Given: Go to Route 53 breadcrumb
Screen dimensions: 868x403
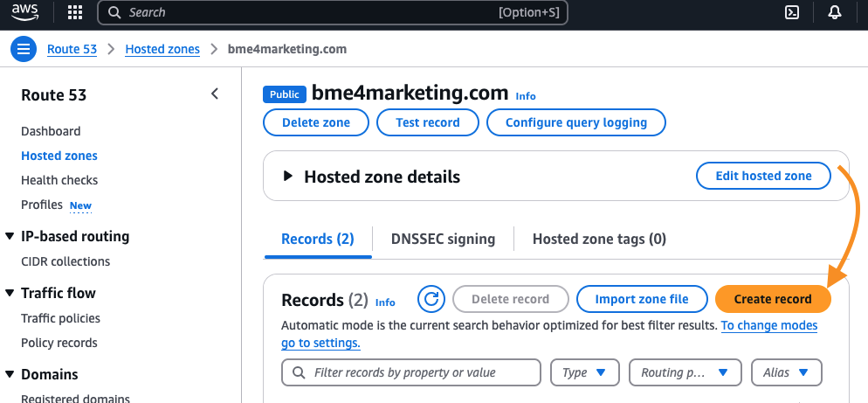Looking at the screenshot, I should (72, 49).
